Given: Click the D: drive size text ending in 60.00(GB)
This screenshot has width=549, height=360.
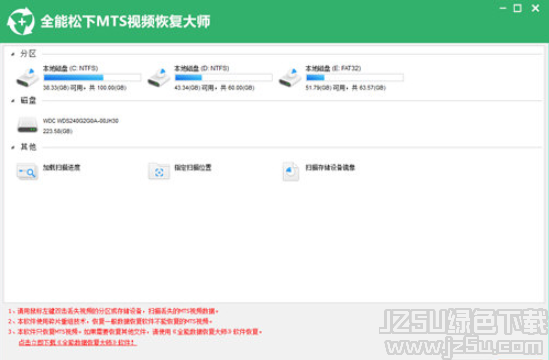Looking at the screenshot, I should 214,88.
